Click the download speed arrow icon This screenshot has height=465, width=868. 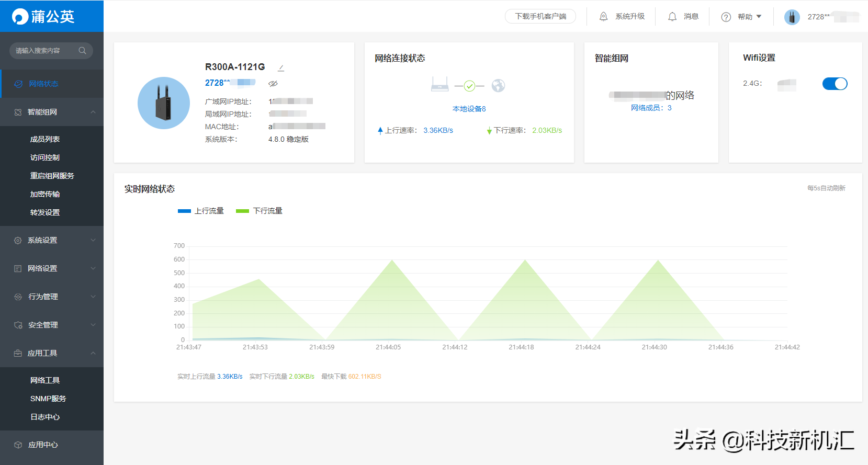tap(489, 130)
